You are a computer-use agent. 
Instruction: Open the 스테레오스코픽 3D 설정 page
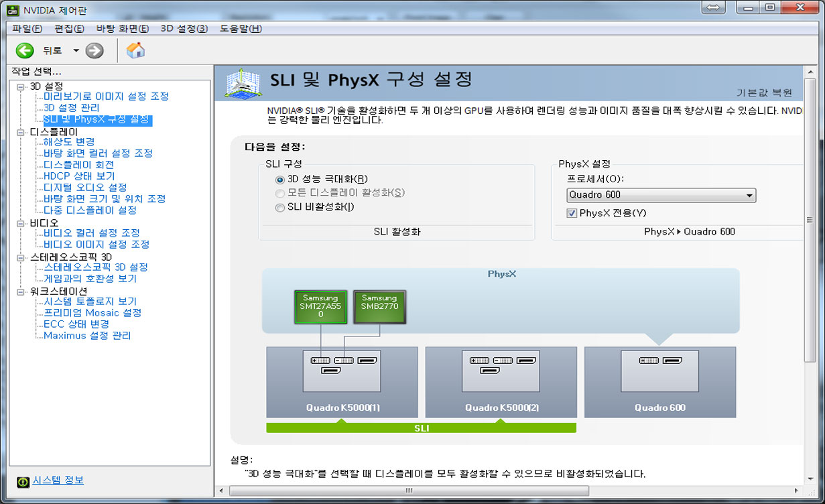coord(96,267)
